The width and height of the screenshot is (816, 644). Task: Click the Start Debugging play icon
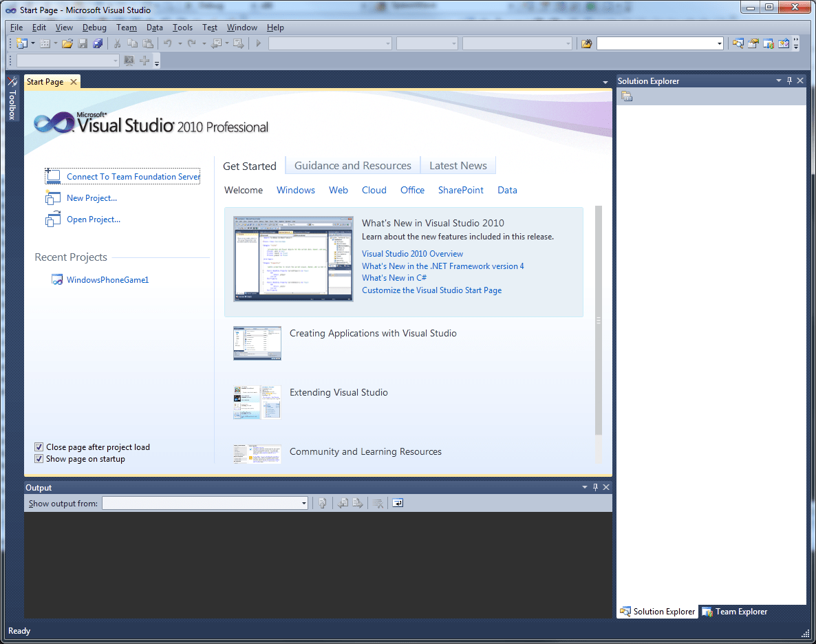(259, 44)
